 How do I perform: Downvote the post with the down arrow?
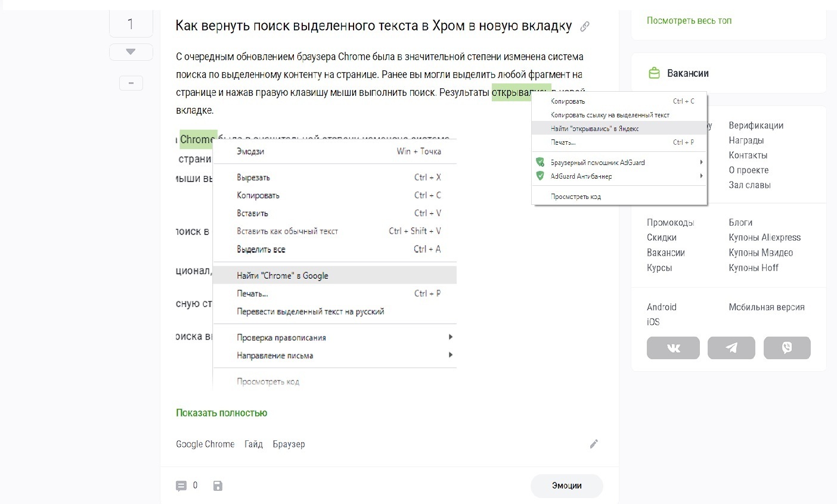[x=131, y=52]
